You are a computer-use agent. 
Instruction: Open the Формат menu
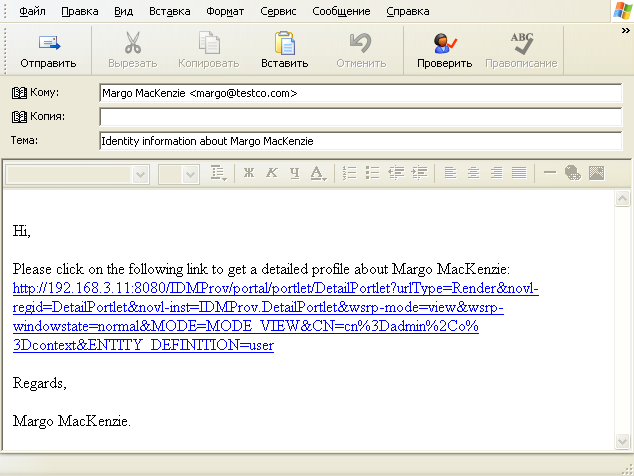pyautogui.click(x=225, y=11)
